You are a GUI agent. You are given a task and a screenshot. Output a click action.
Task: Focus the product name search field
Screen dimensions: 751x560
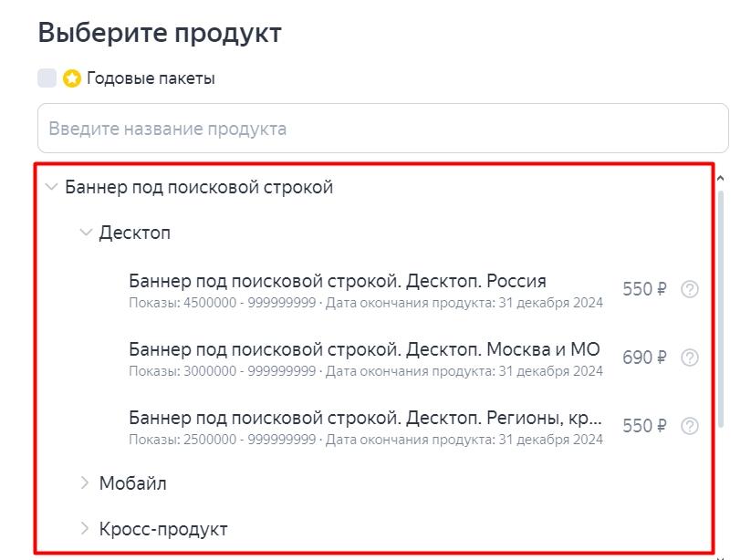tap(382, 129)
